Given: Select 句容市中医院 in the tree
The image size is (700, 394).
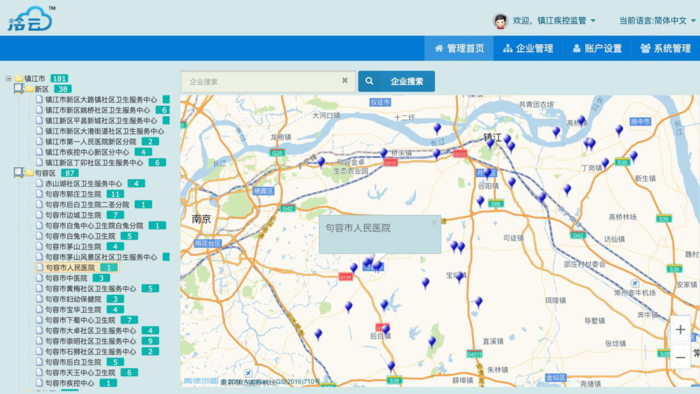Looking at the screenshot, I should (x=66, y=278).
